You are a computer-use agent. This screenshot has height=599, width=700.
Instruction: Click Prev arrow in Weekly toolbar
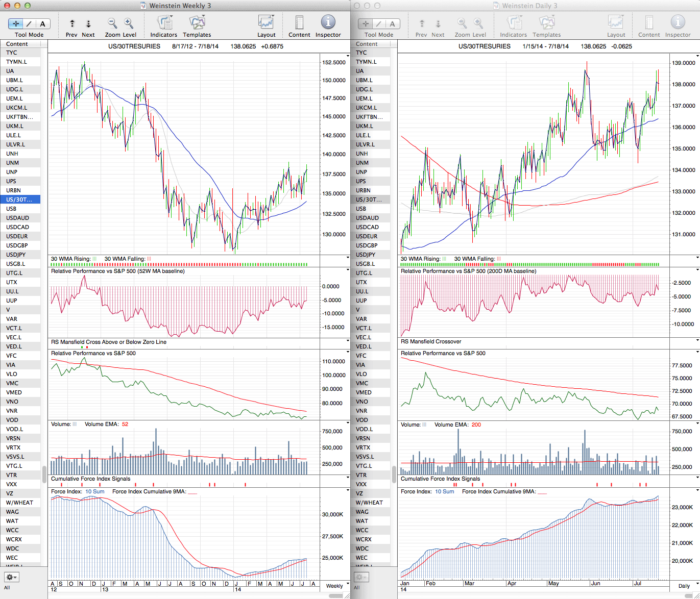click(x=72, y=23)
